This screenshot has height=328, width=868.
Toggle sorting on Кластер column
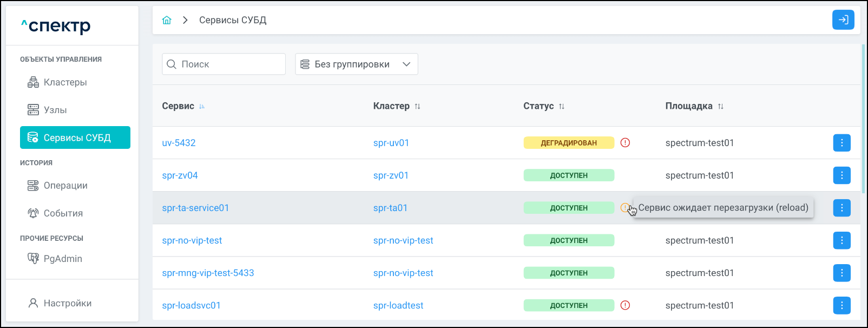(x=417, y=107)
